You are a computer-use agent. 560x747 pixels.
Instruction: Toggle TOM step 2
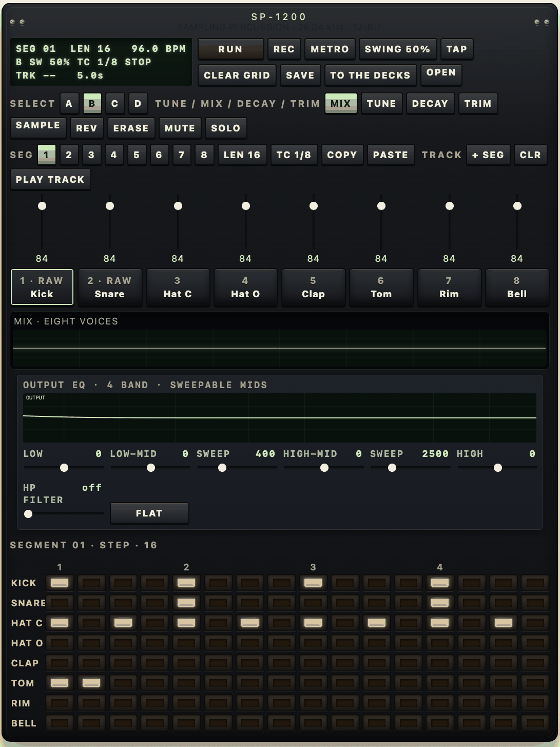tap(91, 683)
